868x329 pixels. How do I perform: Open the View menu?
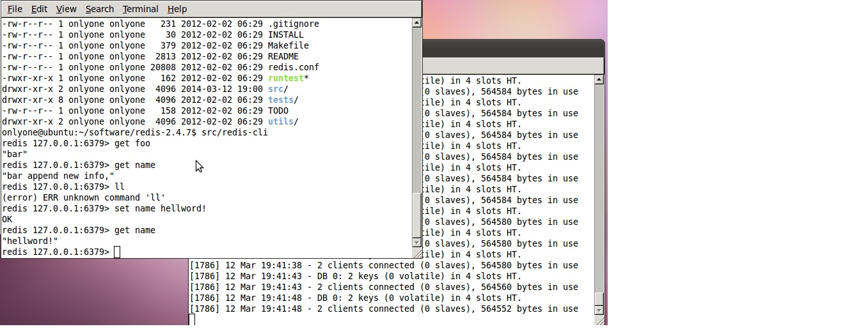[x=66, y=9]
